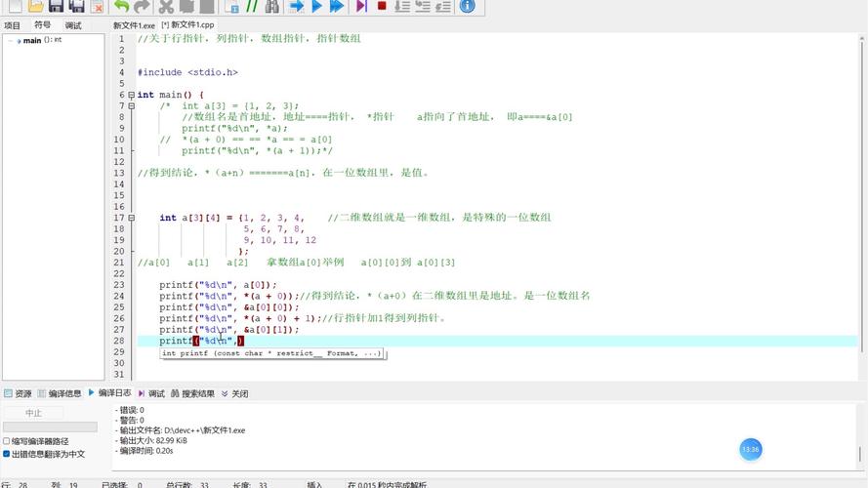
Task: Click the '- 错误: 0' log line
Action: tap(130, 410)
